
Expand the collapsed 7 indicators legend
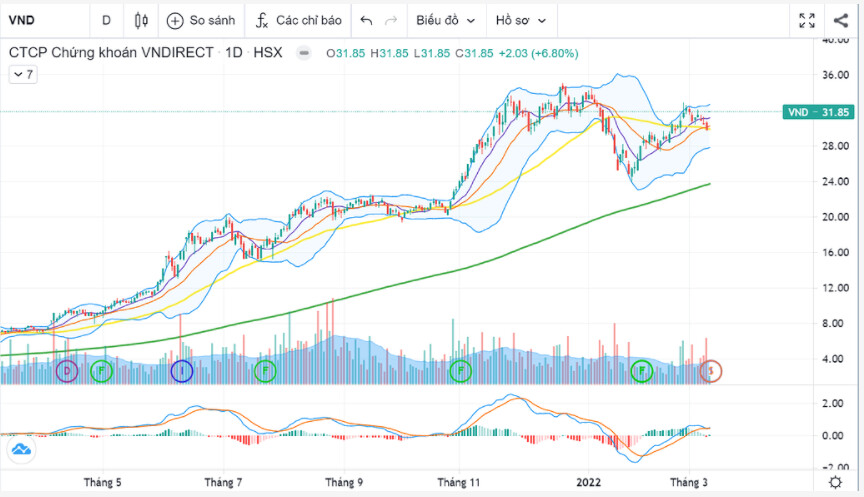(x=23, y=74)
